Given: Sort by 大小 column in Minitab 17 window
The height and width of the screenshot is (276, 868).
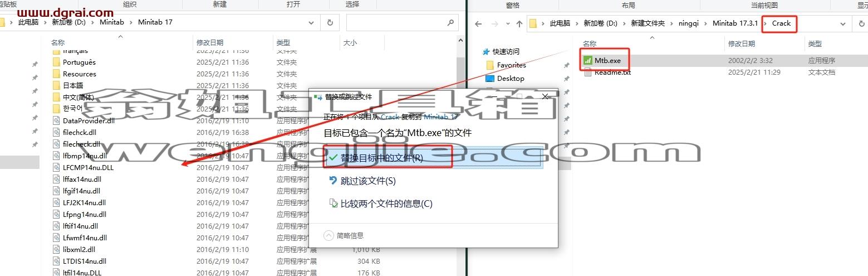Looking at the screenshot, I should click(x=350, y=42).
